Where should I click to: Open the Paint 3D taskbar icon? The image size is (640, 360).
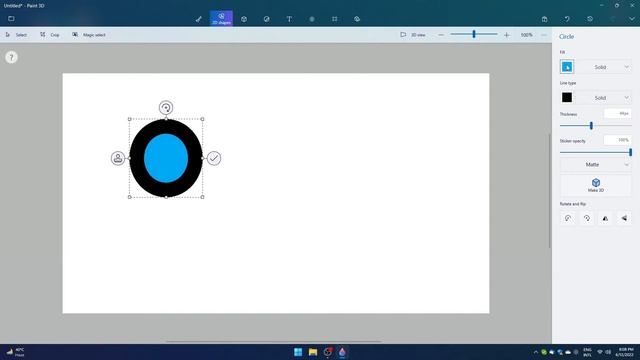342,352
